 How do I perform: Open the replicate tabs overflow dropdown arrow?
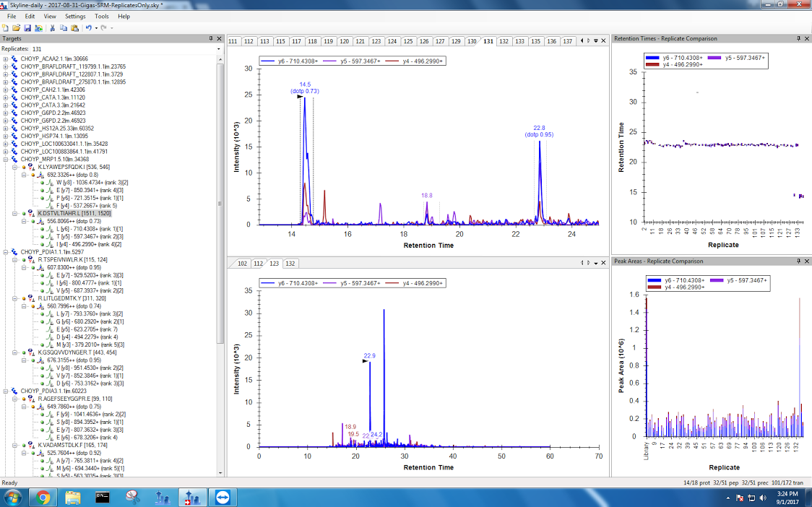point(595,41)
